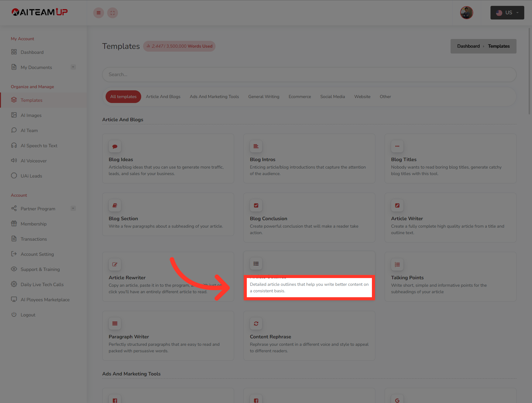Viewport: 532px width, 403px height.
Task: Open Account Setting in the sidebar
Action: 37,254
